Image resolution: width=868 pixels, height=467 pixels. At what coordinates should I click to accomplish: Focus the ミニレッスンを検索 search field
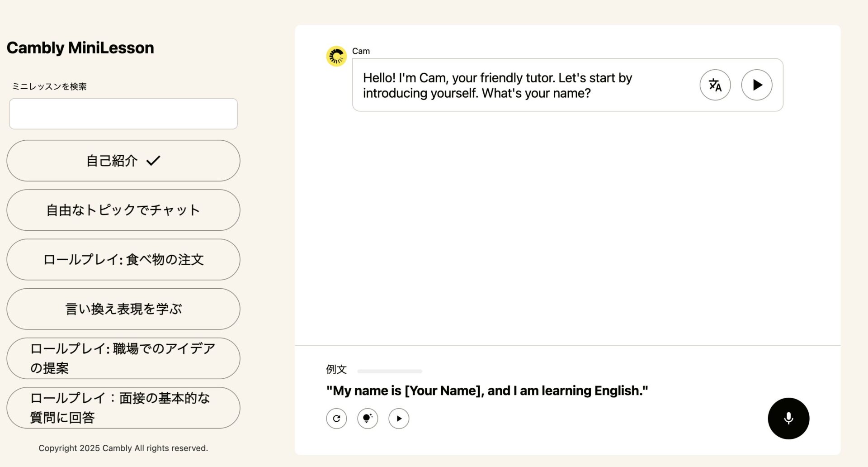(123, 114)
